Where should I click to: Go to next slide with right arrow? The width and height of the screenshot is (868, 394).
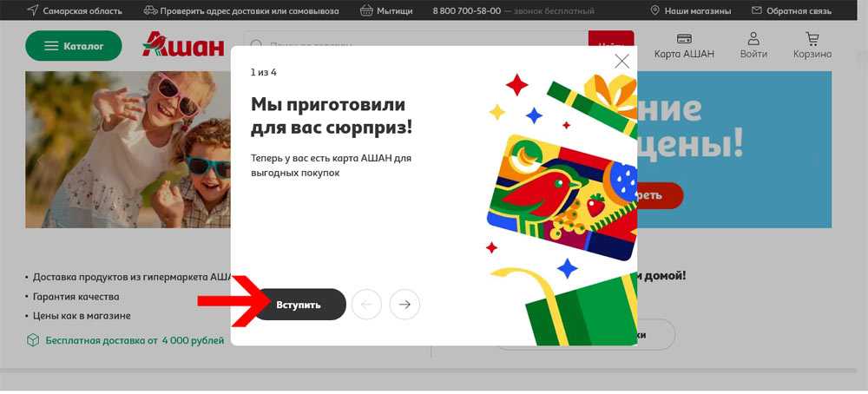(x=404, y=305)
